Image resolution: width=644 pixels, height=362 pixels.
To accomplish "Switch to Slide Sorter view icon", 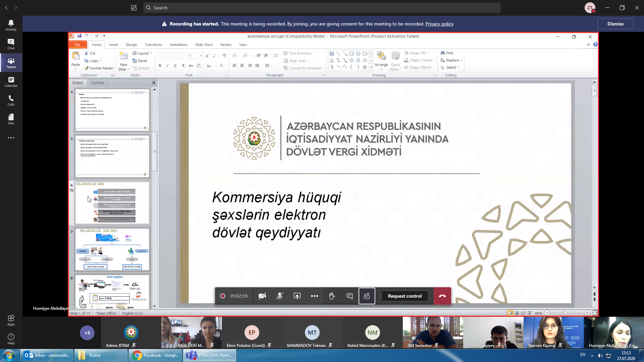I will pyautogui.click(x=517, y=313).
